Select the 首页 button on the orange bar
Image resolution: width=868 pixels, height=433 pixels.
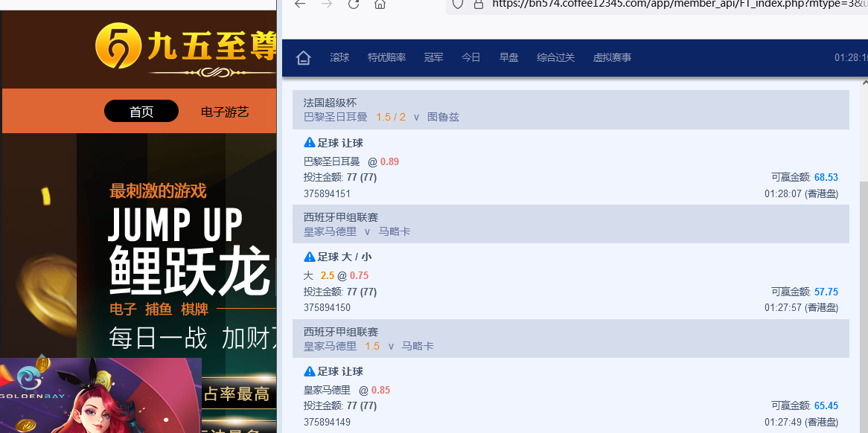[141, 111]
